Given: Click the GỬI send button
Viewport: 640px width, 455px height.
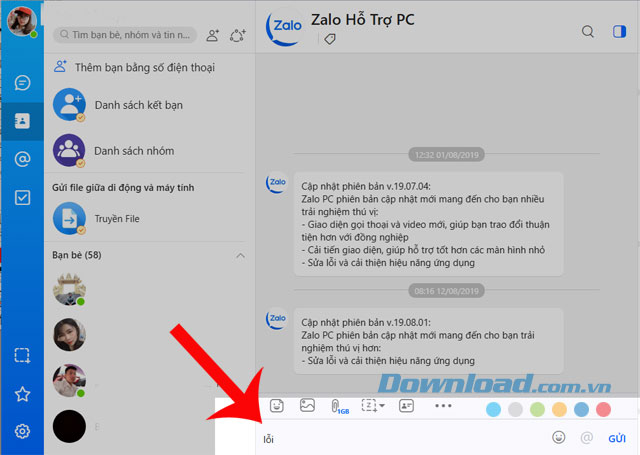Looking at the screenshot, I should (617, 439).
